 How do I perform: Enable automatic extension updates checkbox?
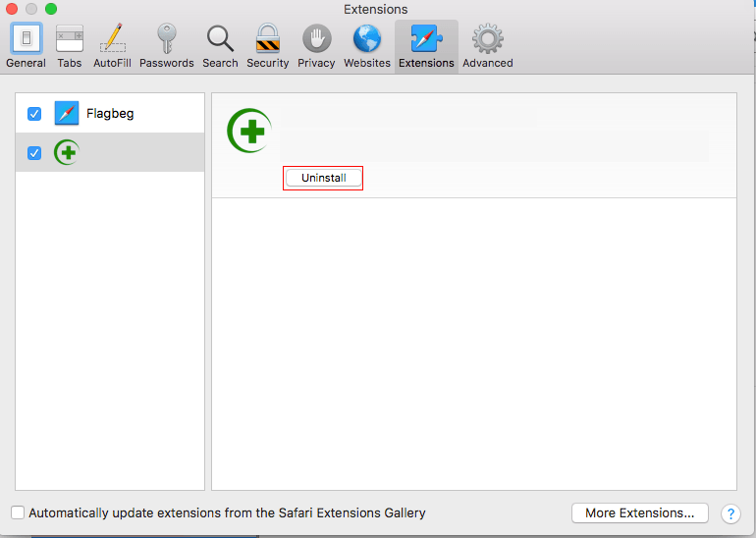pos(18,512)
